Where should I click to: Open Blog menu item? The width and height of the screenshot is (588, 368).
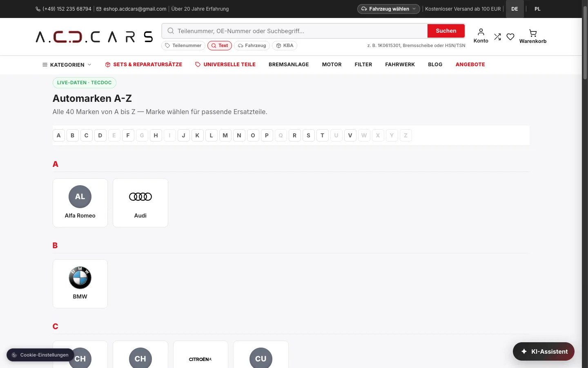[x=435, y=65]
